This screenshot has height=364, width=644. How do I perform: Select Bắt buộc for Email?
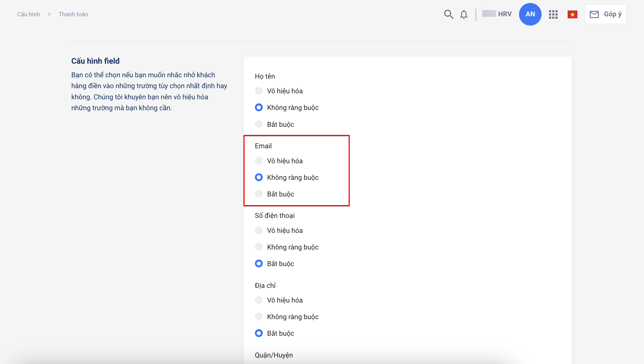pos(259,194)
